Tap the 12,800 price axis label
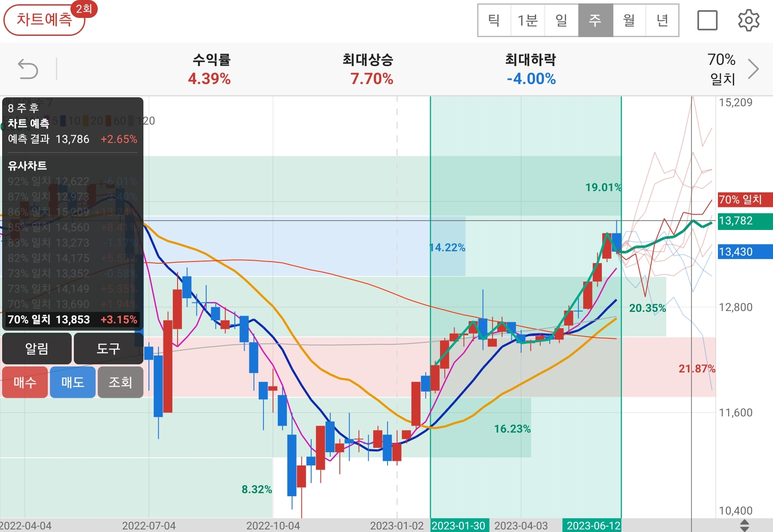This screenshot has width=773, height=532. 735,307
